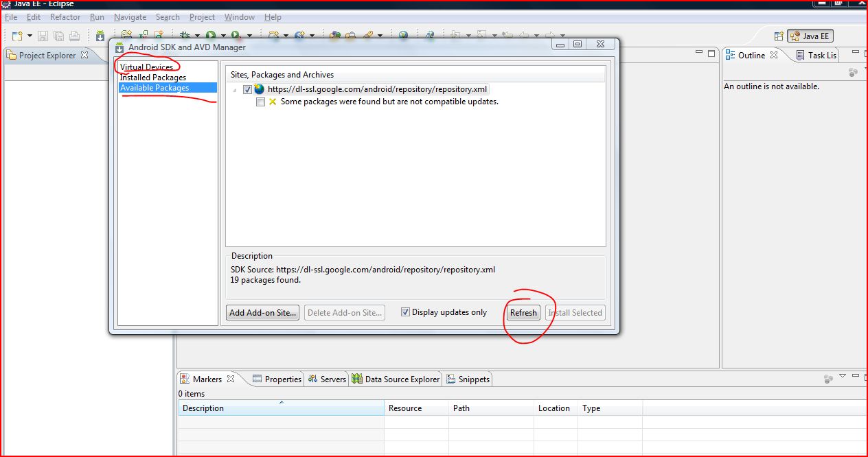This screenshot has width=868, height=457.
Task: Click the green Run toolbar icon
Action: [211, 36]
